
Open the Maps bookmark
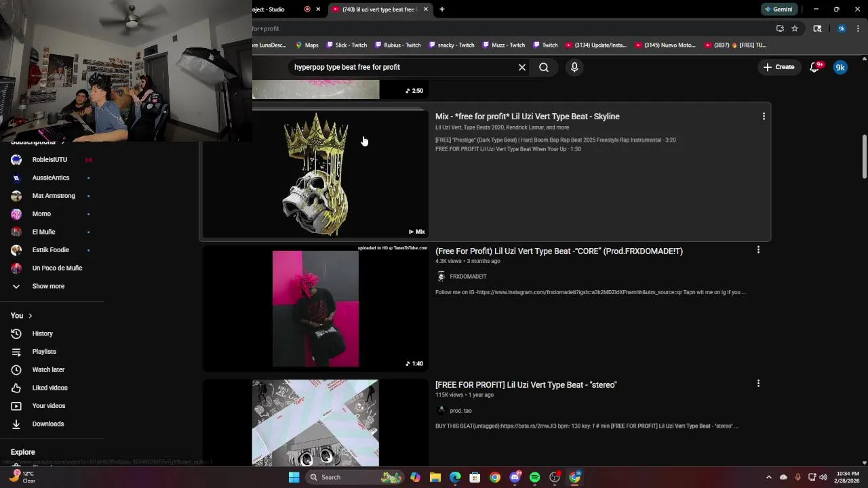pos(307,45)
